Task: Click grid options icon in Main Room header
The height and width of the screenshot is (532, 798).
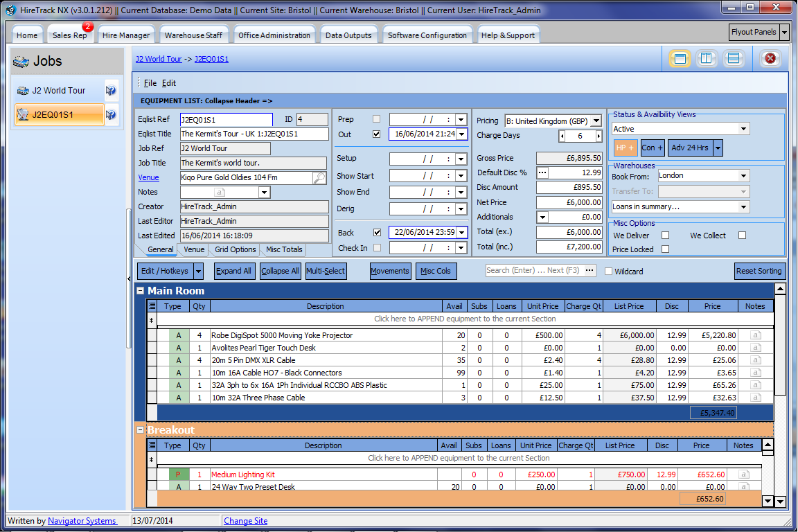Action: coord(152,306)
